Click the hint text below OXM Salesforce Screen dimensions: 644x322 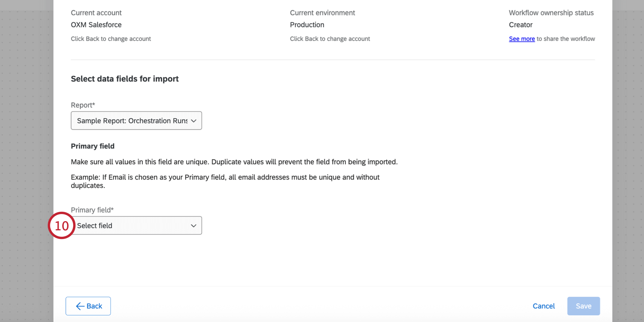click(111, 39)
